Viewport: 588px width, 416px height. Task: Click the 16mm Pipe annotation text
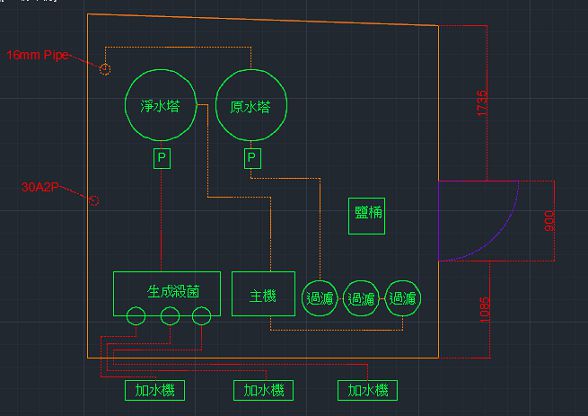(x=38, y=55)
